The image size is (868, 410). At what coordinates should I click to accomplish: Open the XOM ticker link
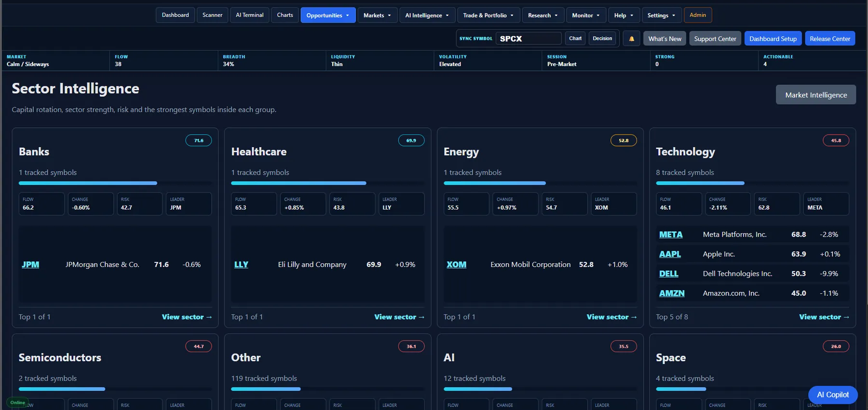click(456, 264)
